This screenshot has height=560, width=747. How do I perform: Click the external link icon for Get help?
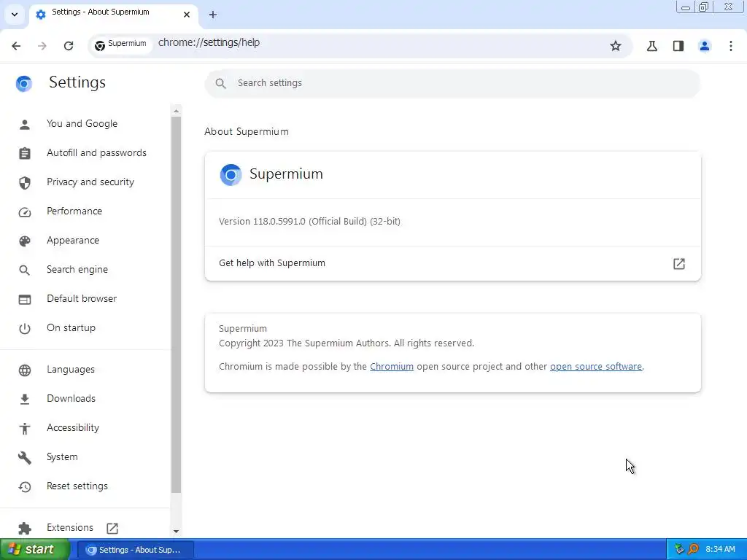click(x=679, y=264)
